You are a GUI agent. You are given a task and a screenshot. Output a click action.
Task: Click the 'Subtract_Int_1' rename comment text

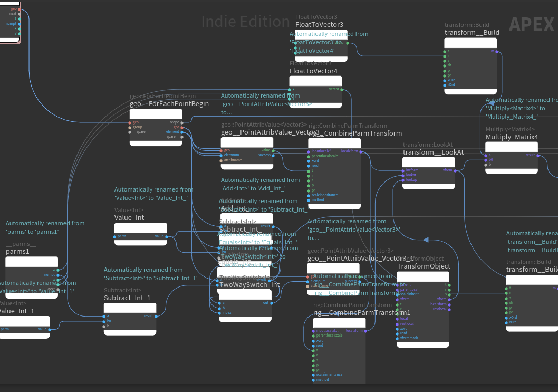point(150,274)
